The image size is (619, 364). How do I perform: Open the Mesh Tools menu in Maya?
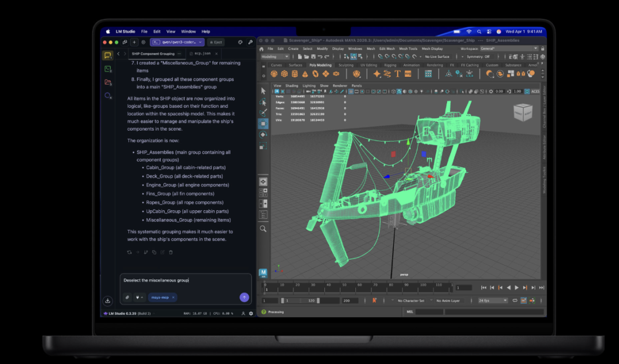(x=408, y=49)
